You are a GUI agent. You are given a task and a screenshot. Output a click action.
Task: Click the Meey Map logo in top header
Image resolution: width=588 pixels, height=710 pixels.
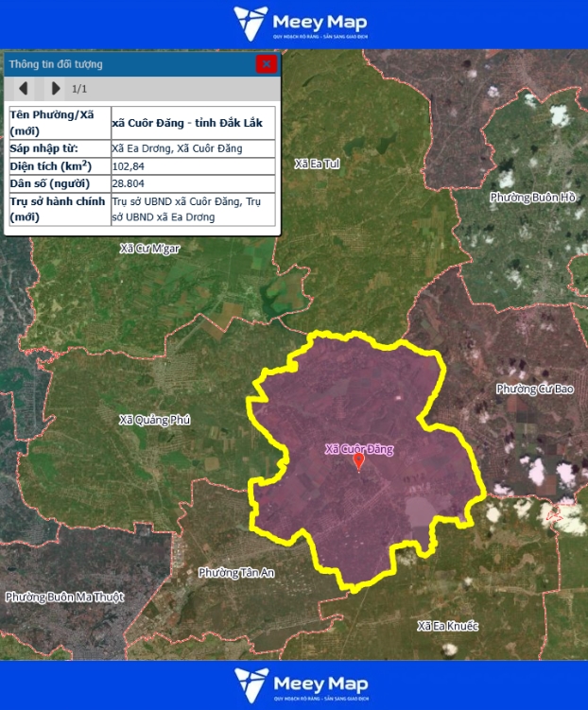coord(301,24)
